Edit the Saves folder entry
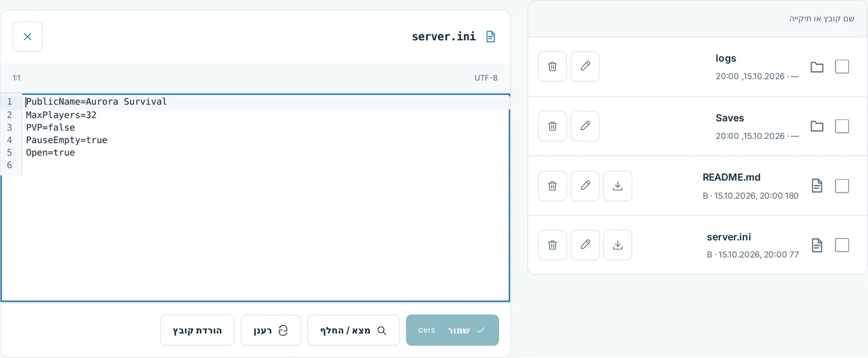 pos(585,126)
